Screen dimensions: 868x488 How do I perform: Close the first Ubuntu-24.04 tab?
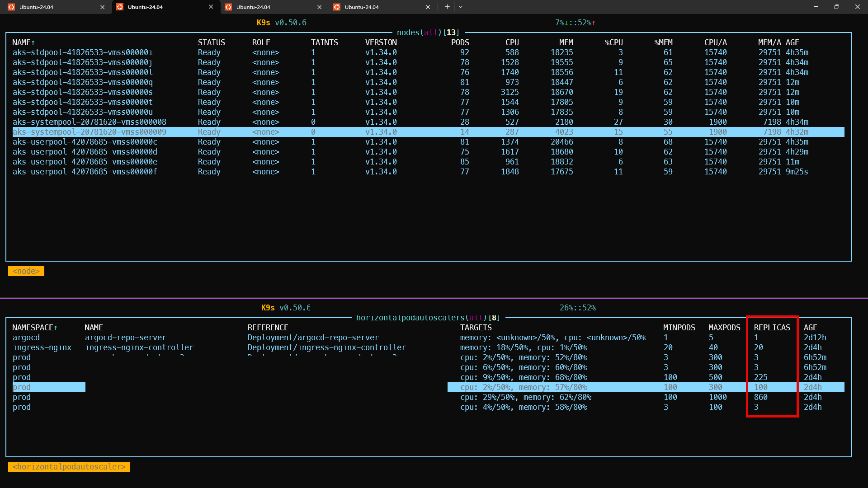pos(102,7)
